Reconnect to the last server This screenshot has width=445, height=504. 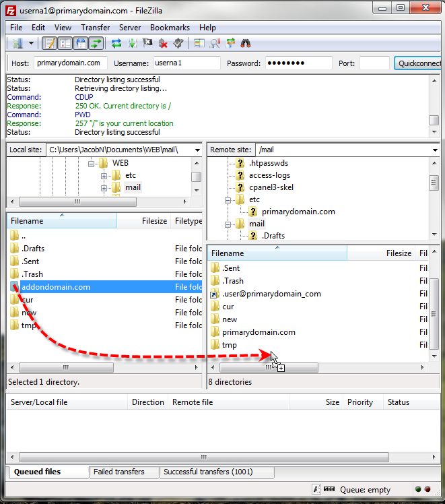pyautogui.click(x=178, y=43)
